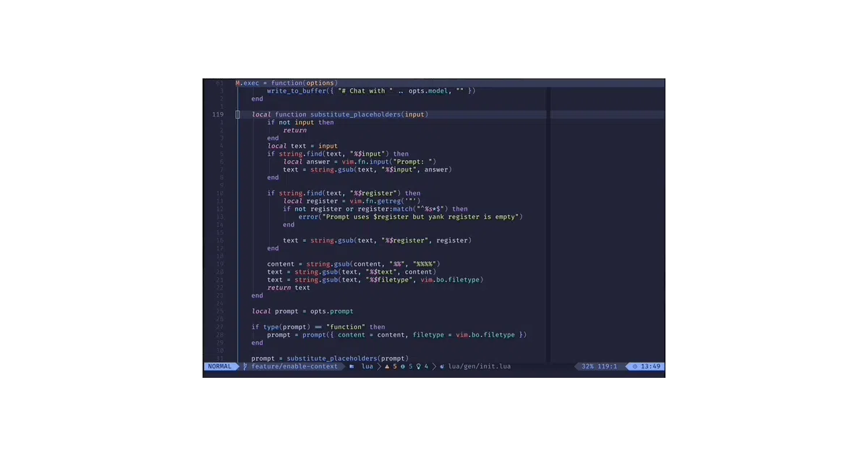Click the lua/gen/init.lua file path

pyautogui.click(x=480, y=366)
